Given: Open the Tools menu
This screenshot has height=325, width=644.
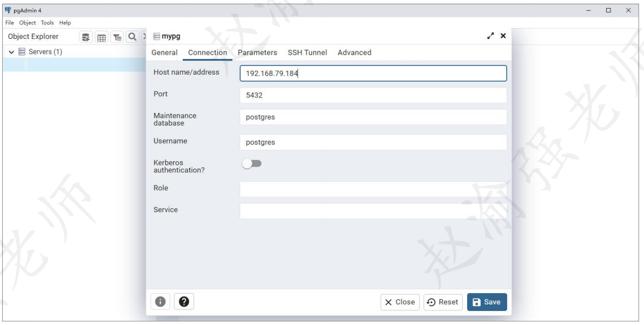Looking at the screenshot, I should pyautogui.click(x=47, y=23).
